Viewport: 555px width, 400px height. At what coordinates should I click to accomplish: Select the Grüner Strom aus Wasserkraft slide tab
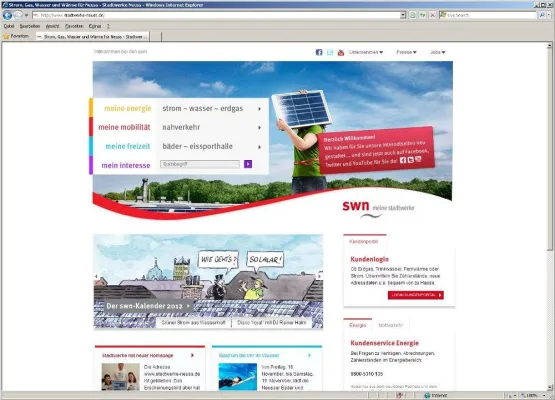tap(193, 323)
